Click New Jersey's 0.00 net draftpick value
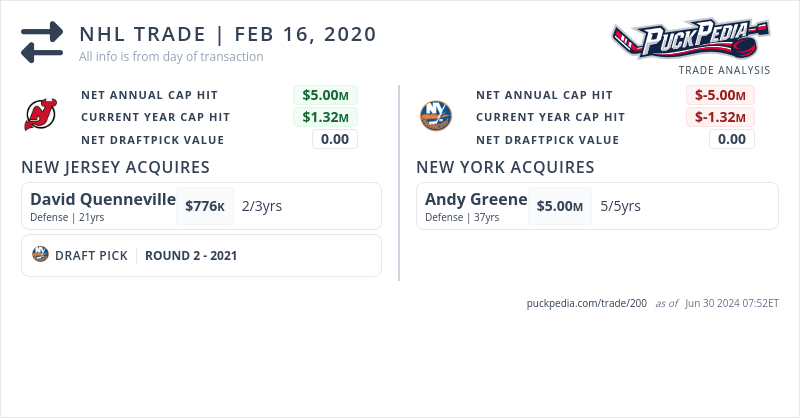800x418 pixels. click(335, 139)
